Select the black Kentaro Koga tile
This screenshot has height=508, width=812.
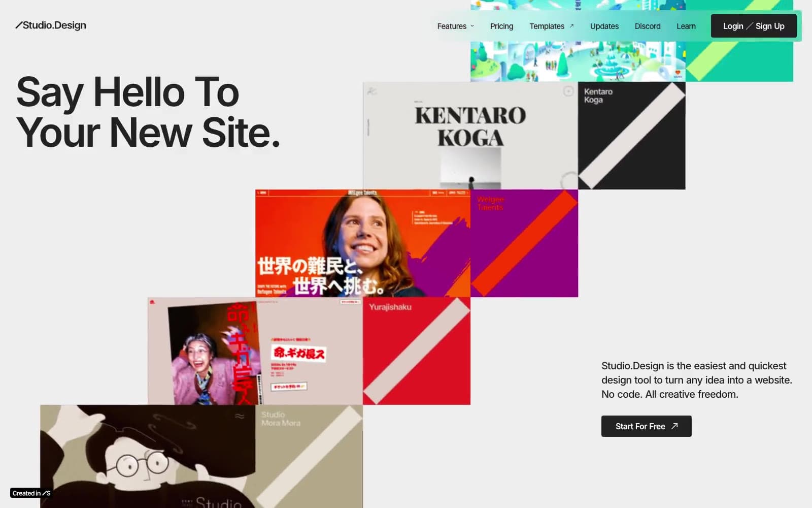click(x=632, y=136)
